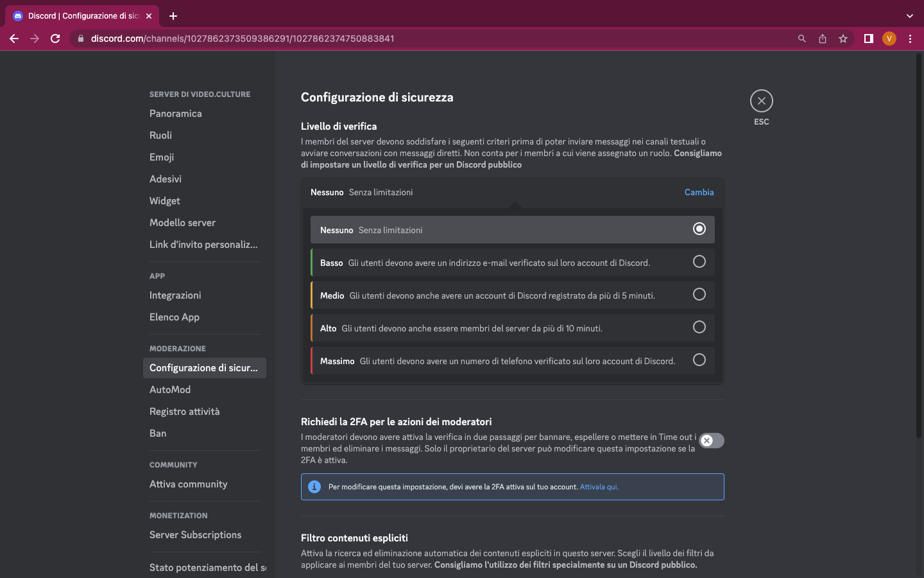Go back using the browser back arrow
This screenshot has width=924, height=578.
(x=14, y=39)
